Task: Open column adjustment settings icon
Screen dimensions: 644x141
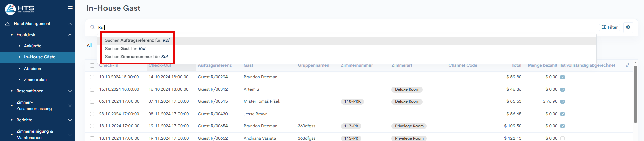Action: coord(627,65)
